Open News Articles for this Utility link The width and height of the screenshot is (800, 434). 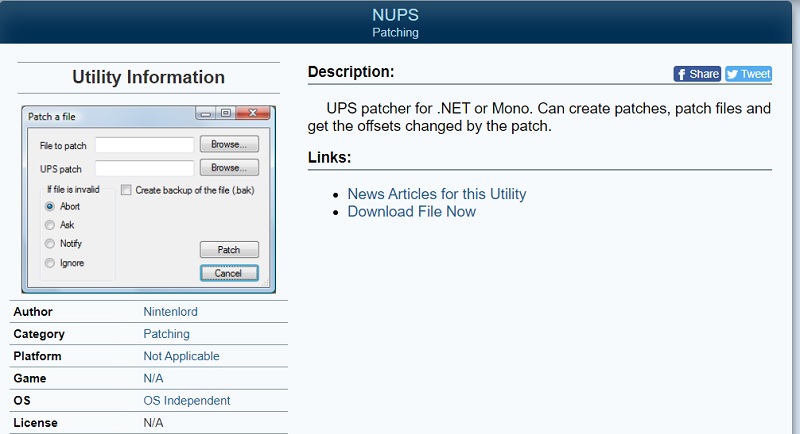point(436,194)
